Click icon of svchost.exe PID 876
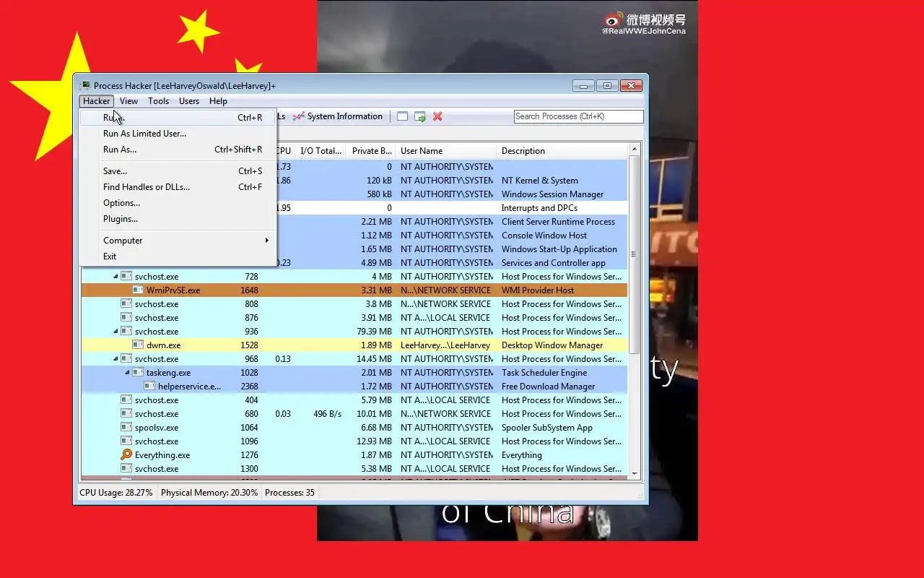Viewport: 924px width, 578px height. [x=126, y=318]
